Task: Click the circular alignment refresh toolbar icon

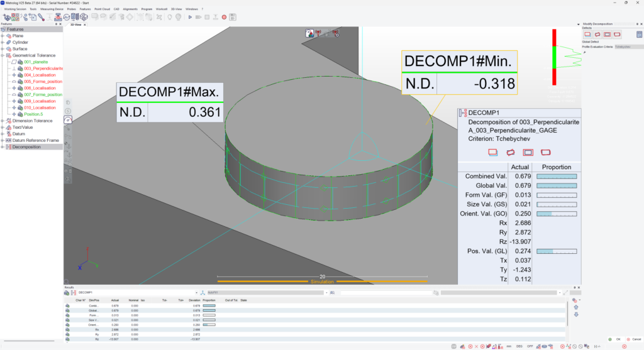Action: pyautogui.click(x=67, y=17)
